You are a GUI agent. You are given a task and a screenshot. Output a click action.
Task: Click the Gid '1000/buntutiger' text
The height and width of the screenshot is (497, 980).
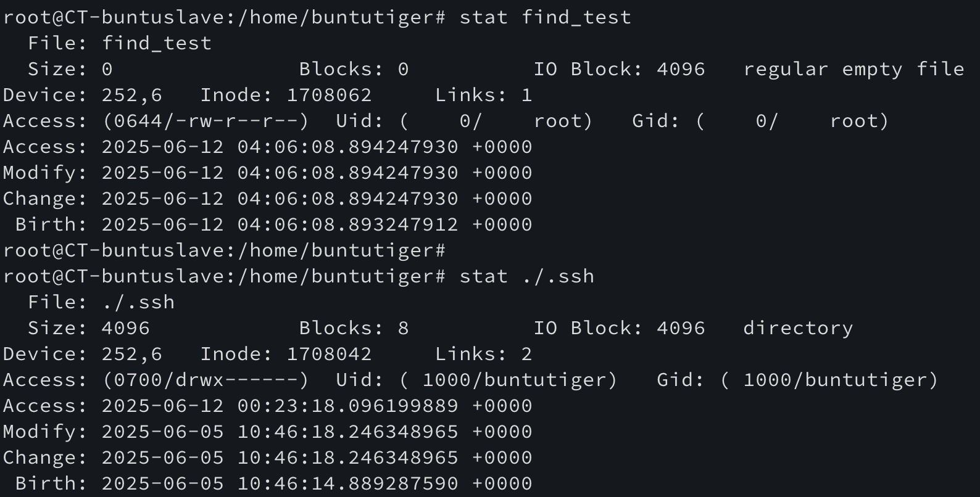click(840, 380)
